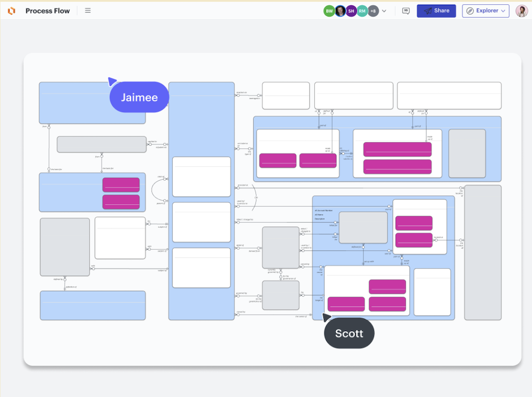Screen dimensions: 532x397
Task: Expand the collaborators list chevron
Action: 384,11
